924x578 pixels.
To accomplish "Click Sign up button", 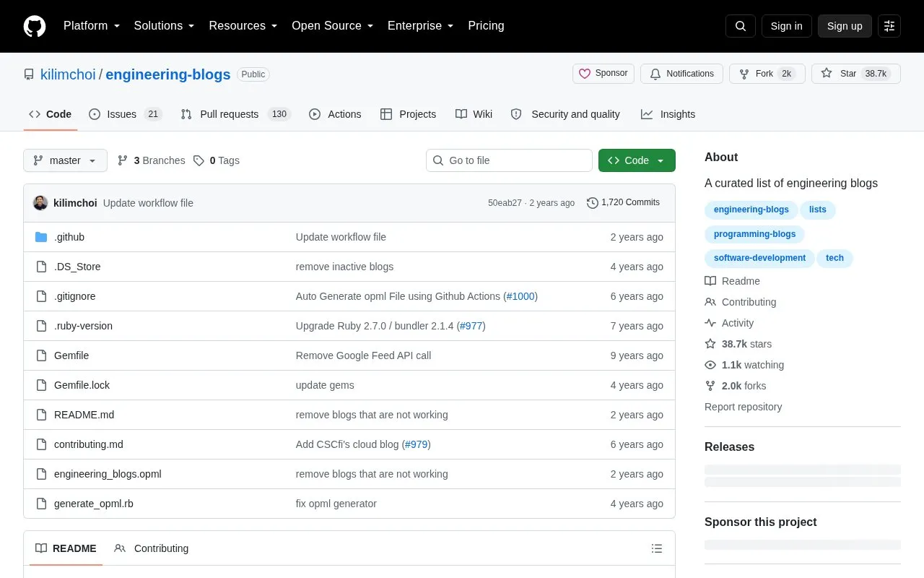I will coord(845,26).
